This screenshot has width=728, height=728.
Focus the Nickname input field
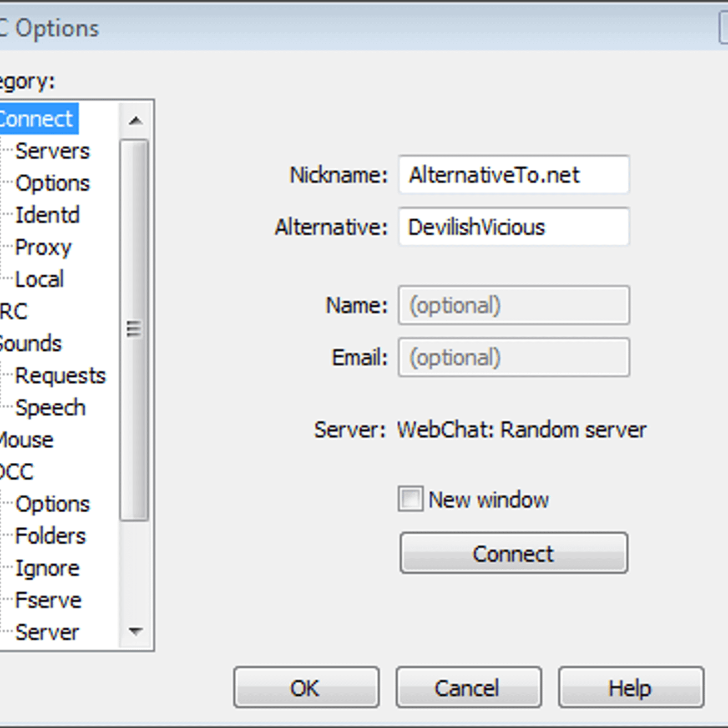pyautogui.click(x=514, y=175)
